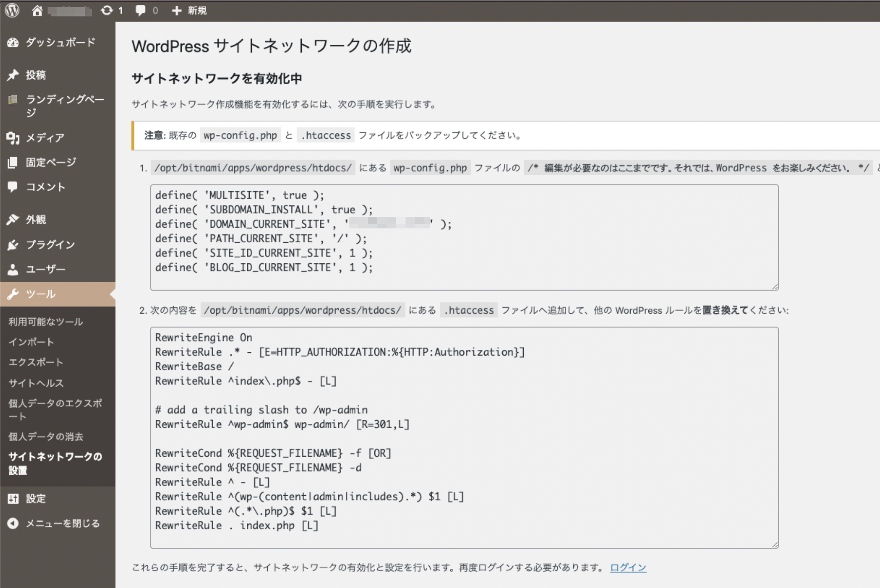Click the ランディングページ pages icon
The width and height of the screenshot is (880, 588).
13,100
